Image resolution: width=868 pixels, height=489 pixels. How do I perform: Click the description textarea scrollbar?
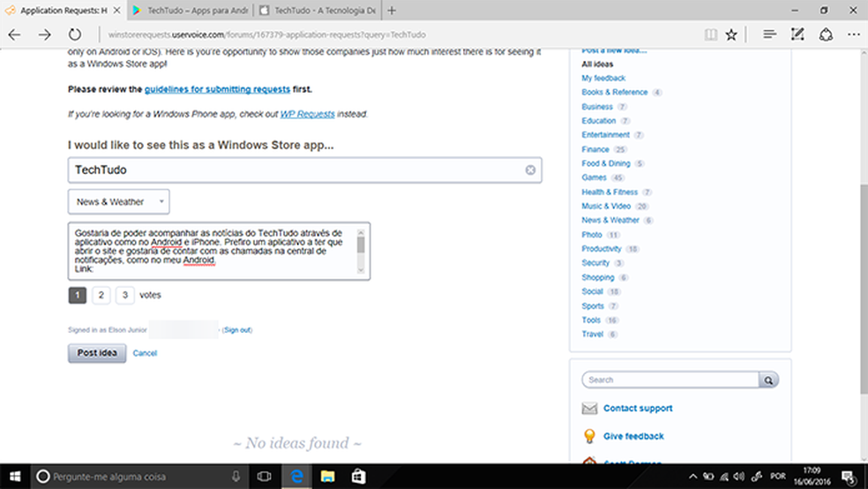361,252
